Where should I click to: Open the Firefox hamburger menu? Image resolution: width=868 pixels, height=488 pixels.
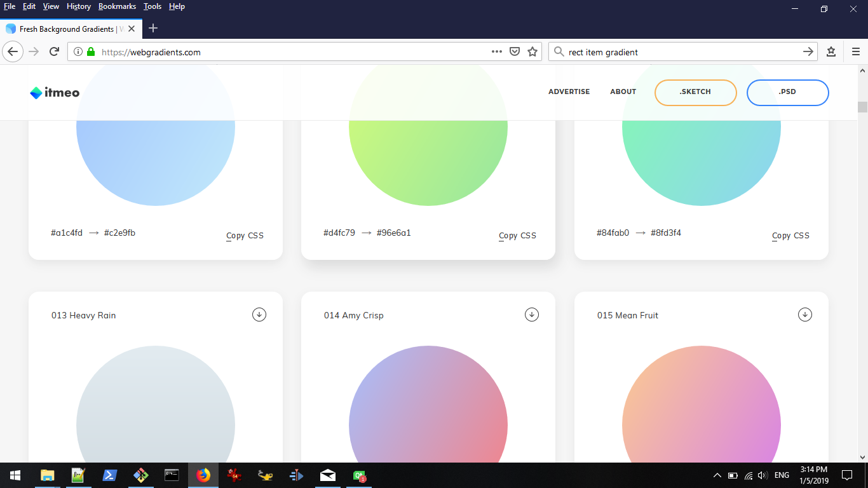click(856, 52)
